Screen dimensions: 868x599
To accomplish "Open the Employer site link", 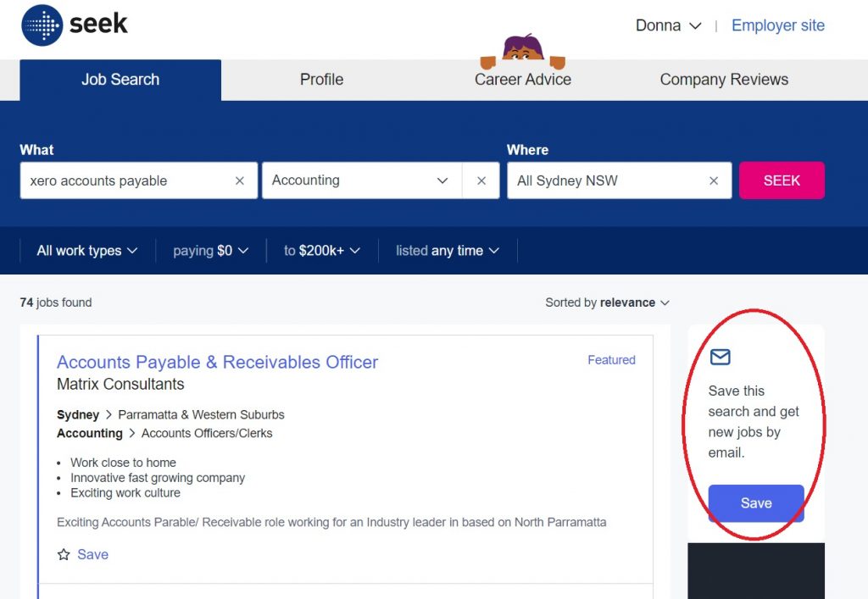I will (778, 25).
